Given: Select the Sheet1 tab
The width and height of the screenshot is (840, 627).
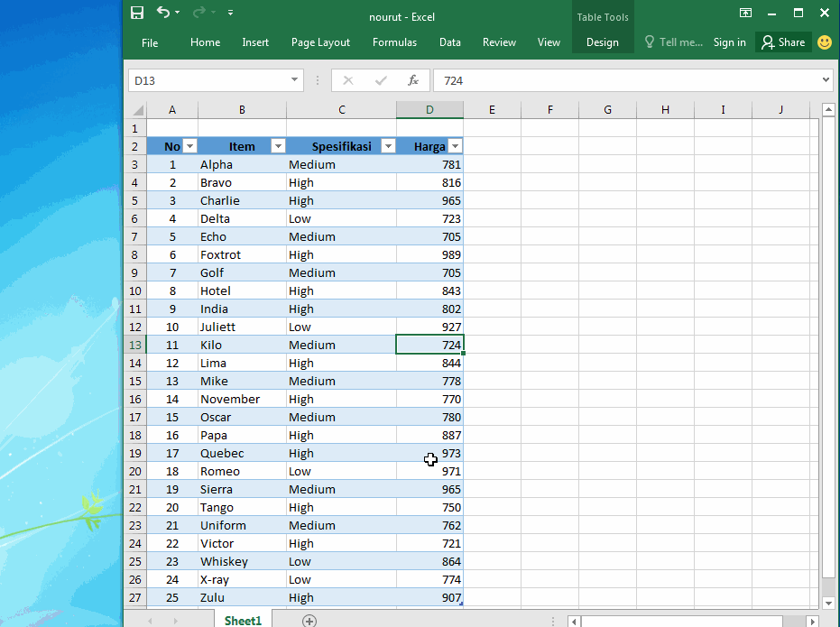Looking at the screenshot, I should [242, 621].
